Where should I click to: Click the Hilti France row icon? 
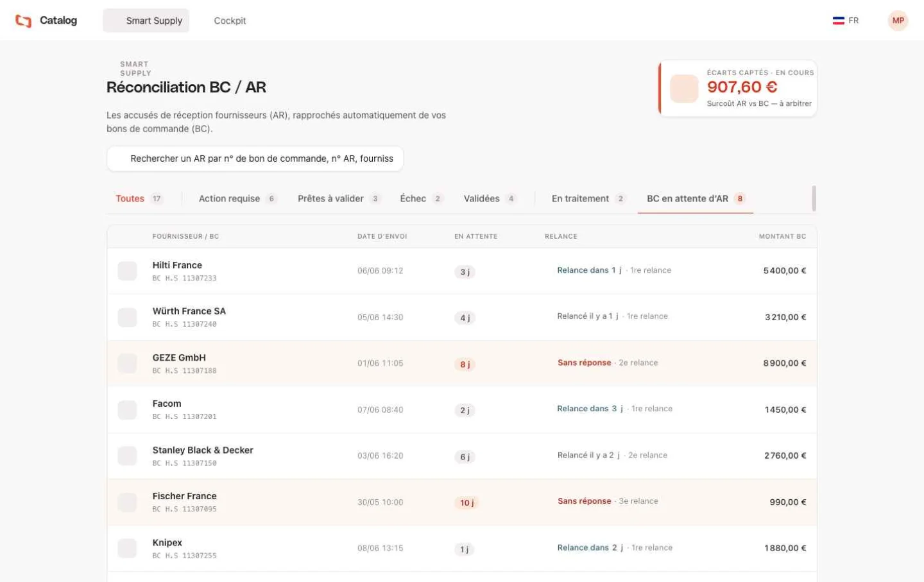tap(127, 271)
